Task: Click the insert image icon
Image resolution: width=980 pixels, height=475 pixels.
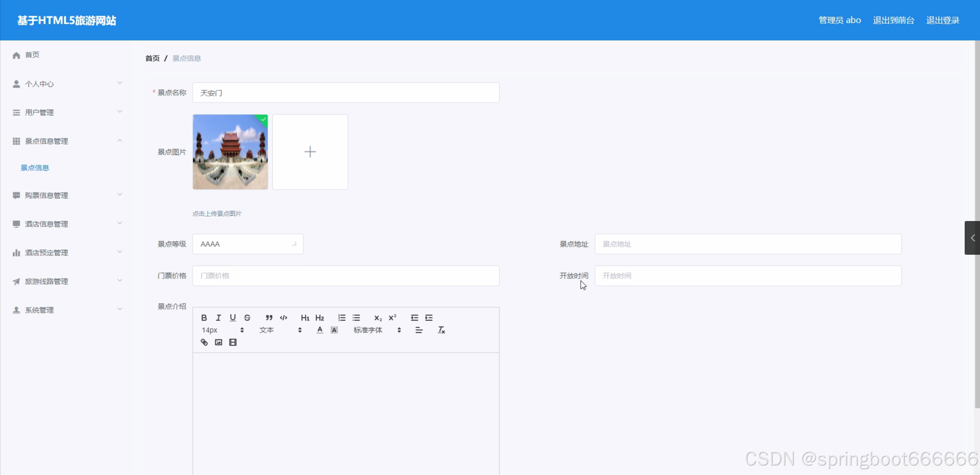Action: coord(218,342)
